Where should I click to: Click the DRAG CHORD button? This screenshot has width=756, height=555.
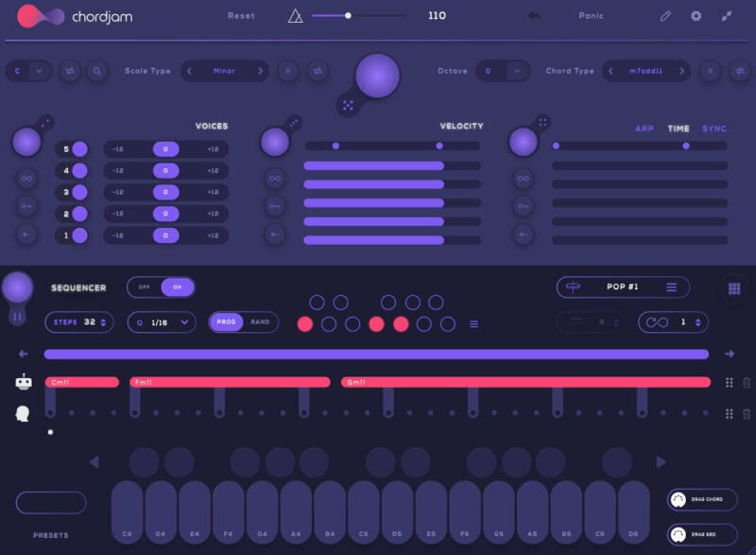coord(702,499)
